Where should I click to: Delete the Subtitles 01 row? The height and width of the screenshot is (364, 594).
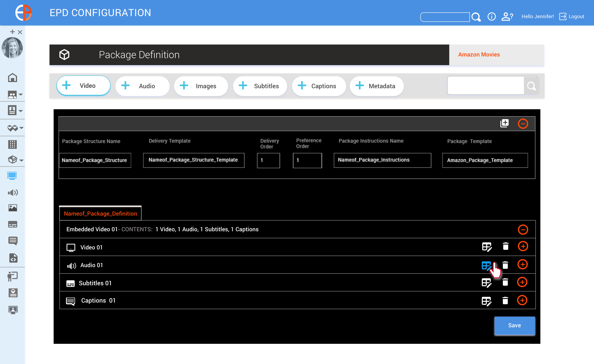coord(505,282)
